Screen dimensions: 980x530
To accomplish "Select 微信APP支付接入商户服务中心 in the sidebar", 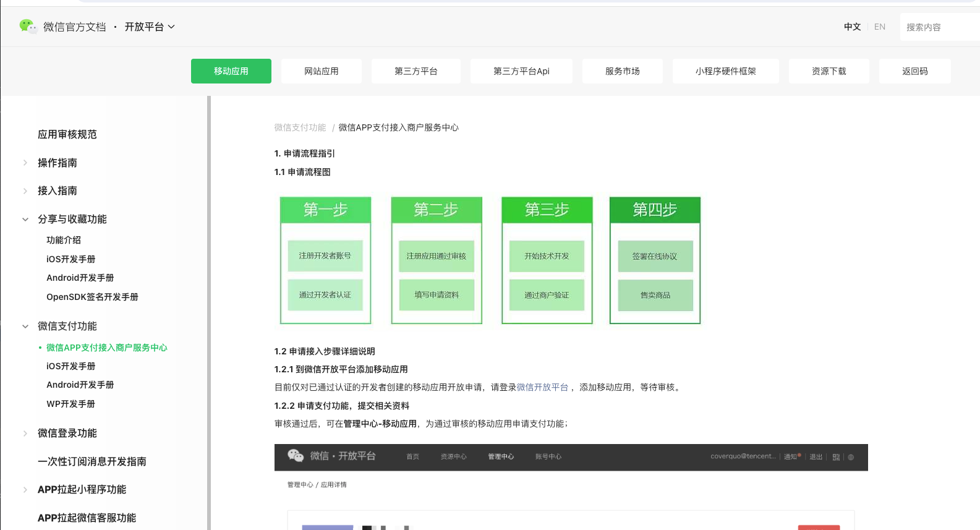I will (107, 348).
